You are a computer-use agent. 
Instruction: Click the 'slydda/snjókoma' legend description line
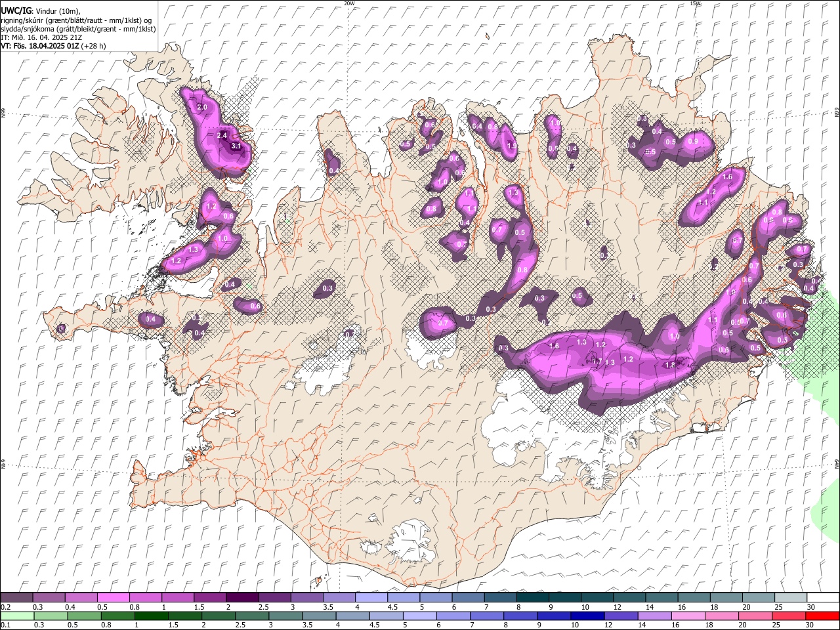click(78, 29)
